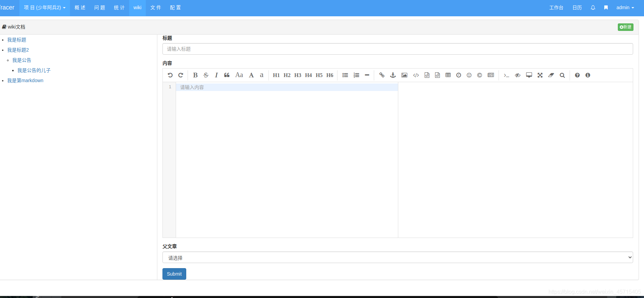Jump to line with the terminal icon
Viewport: 644px width, 298px height.
click(506, 75)
